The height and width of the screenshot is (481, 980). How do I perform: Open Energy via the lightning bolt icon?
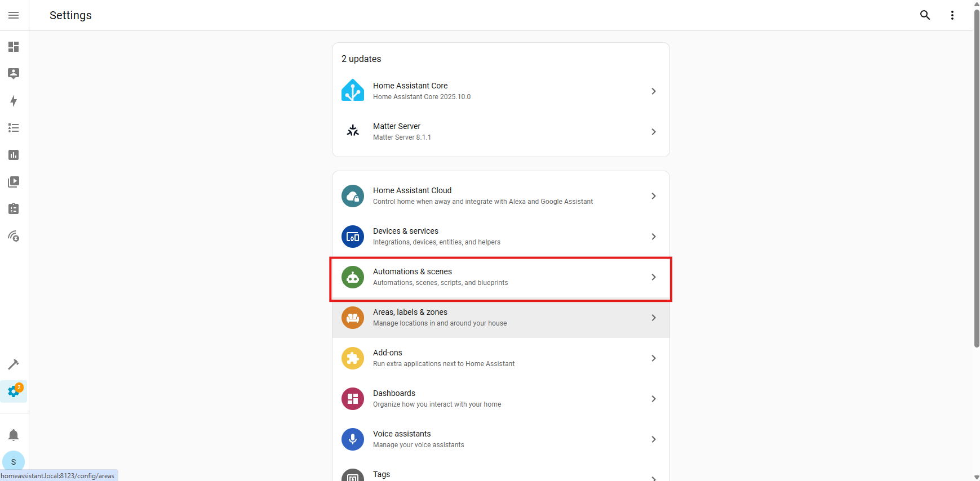click(14, 101)
